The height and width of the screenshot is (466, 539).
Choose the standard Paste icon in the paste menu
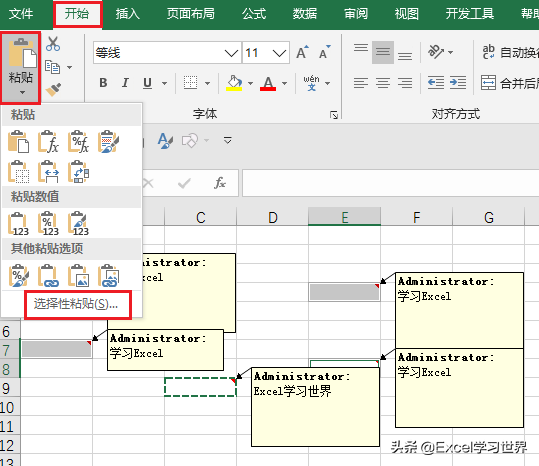(18, 141)
